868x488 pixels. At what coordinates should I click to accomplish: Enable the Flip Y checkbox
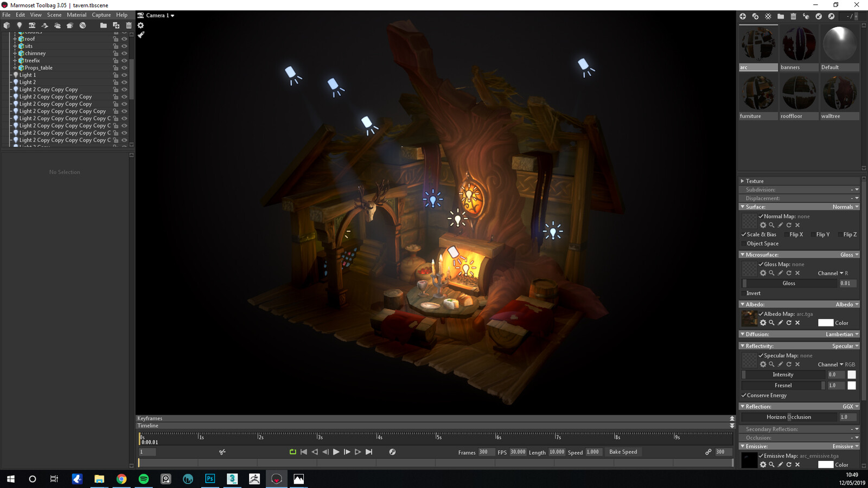point(813,235)
